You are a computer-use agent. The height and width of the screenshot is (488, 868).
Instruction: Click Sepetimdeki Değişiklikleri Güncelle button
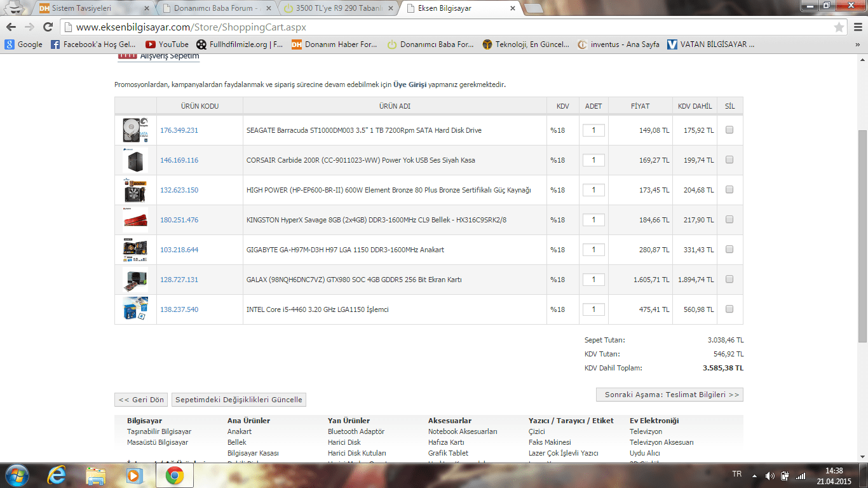(x=239, y=400)
